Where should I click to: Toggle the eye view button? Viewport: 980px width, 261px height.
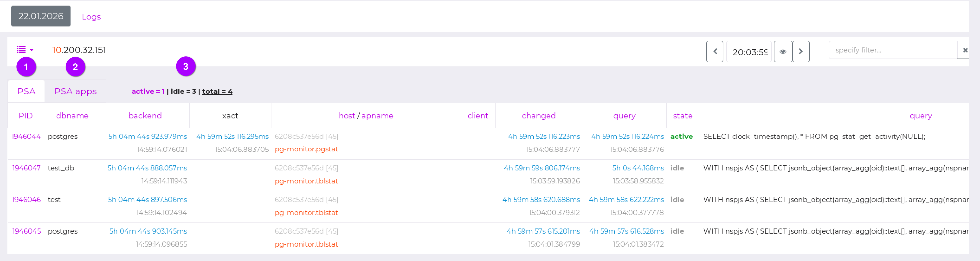(x=783, y=52)
